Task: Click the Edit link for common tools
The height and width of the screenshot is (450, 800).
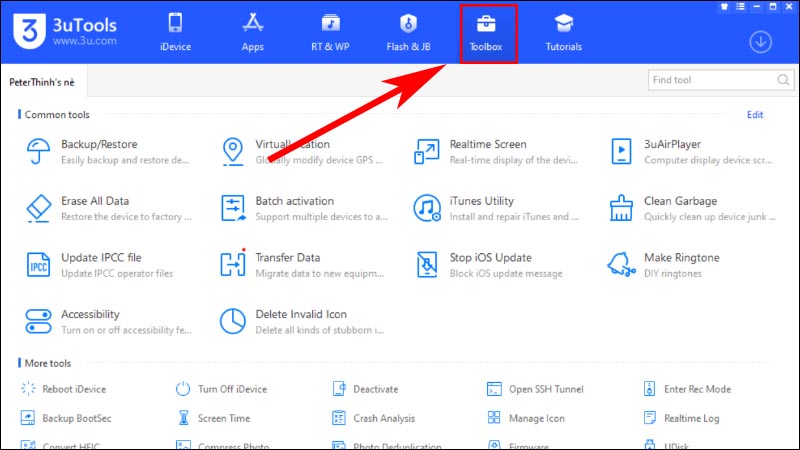Action: [755, 115]
